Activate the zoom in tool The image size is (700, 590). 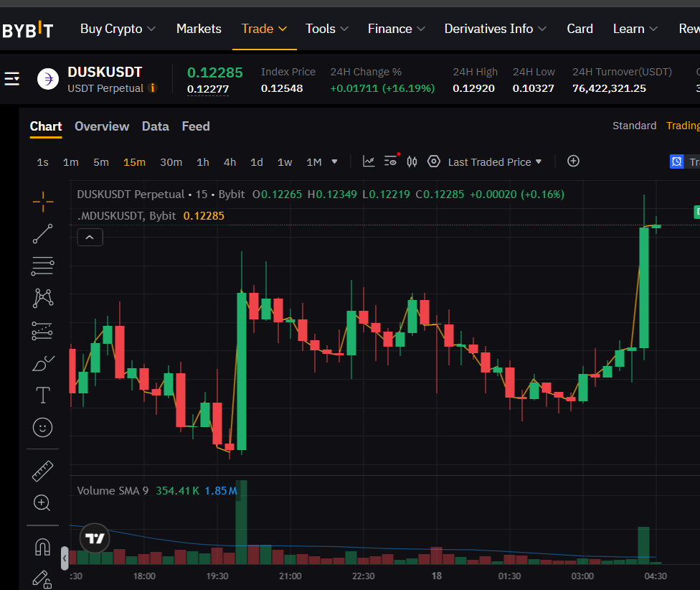pos(42,503)
